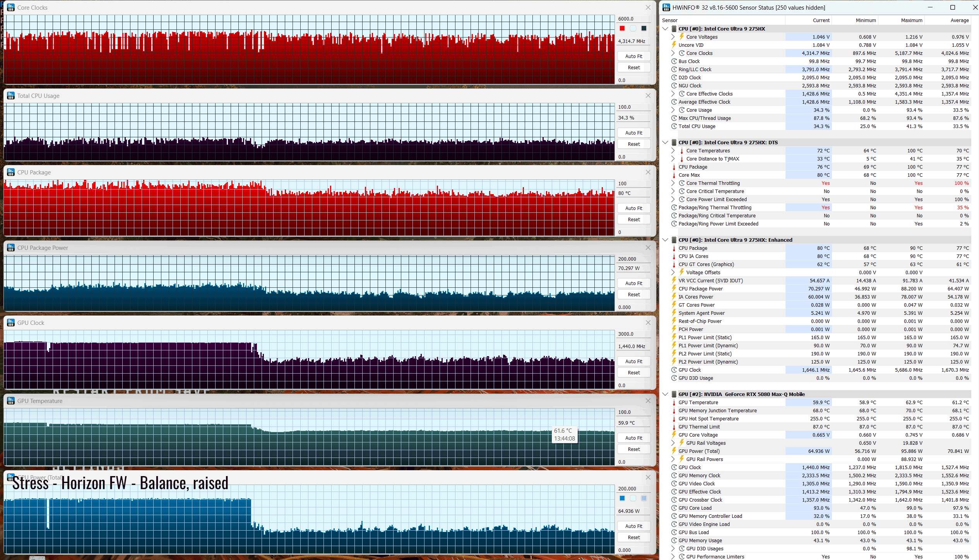The image size is (979, 560).
Task: Expand Core Thermal Throttling row
Action: click(x=673, y=183)
